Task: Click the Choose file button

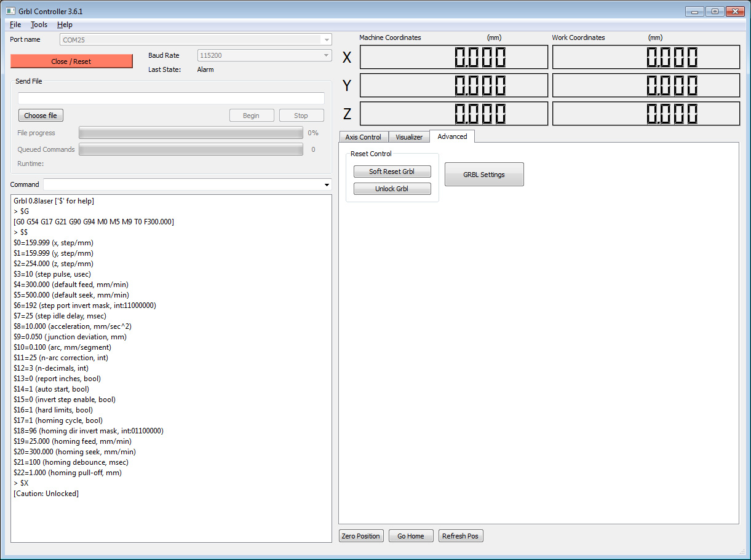Action: (x=41, y=116)
